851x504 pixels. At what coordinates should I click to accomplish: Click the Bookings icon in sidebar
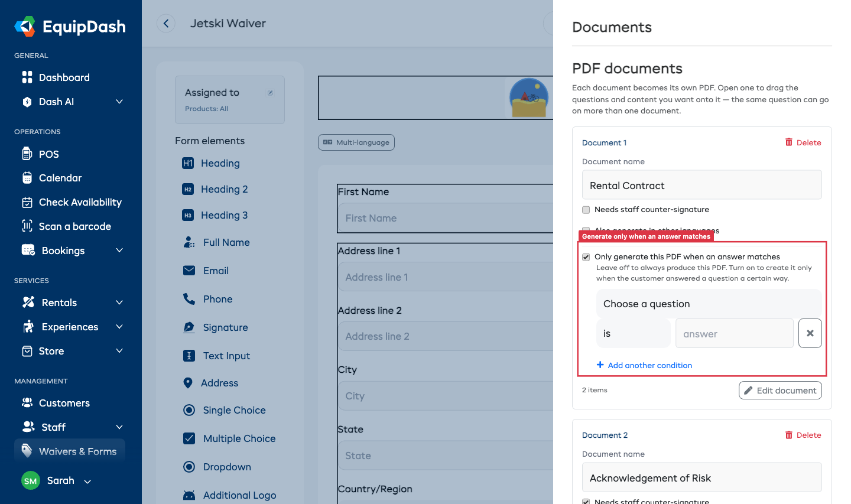(x=28, y=250)
